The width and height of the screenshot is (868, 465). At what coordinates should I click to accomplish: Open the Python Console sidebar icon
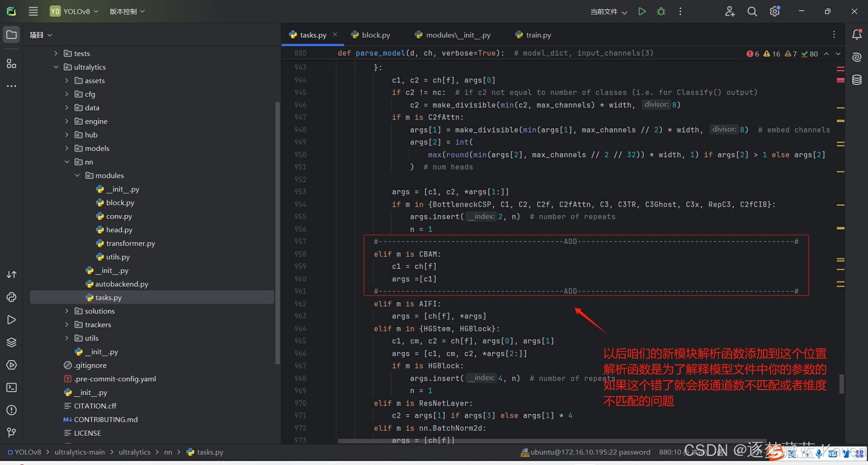click(x=11, y=297)
